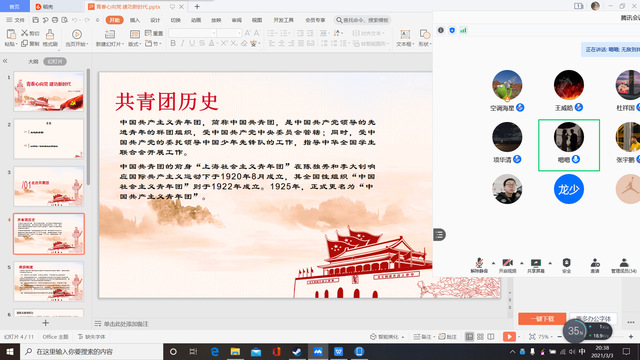Show hidden system tray icons
Screen dimensions: 640x360
click(512, 351)
